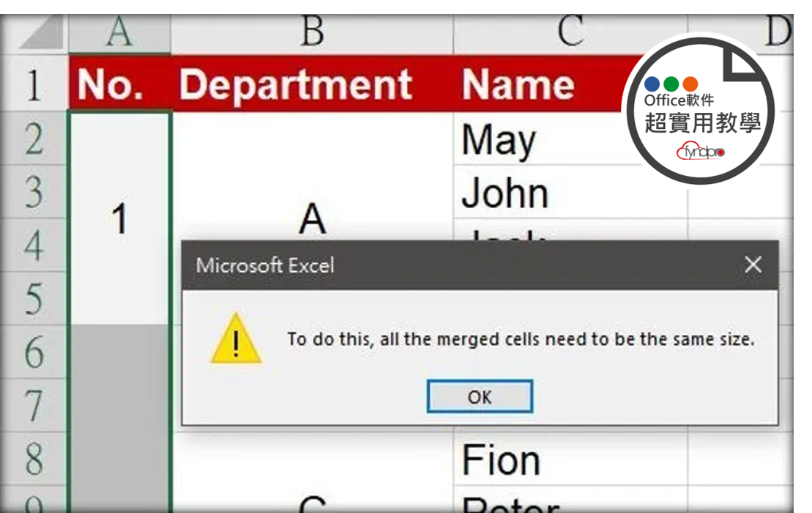Viewport: 812px width, 513px height.
Task: Select row 3 header
Action: pyautogui.click(x=34, y=192)
